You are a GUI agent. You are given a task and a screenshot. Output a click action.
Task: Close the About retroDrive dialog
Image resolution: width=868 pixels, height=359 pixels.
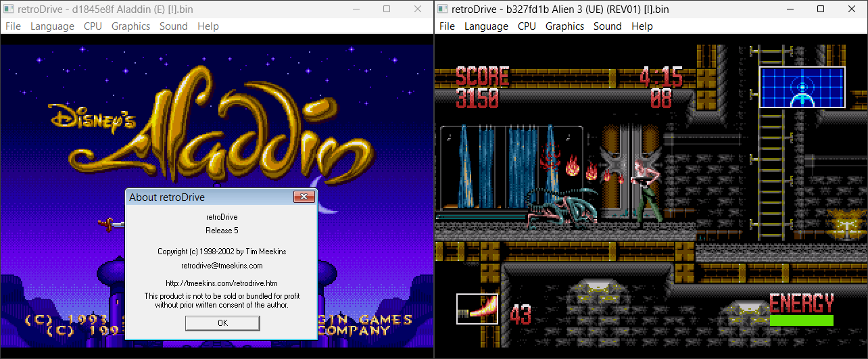click(x=304, y=197)
